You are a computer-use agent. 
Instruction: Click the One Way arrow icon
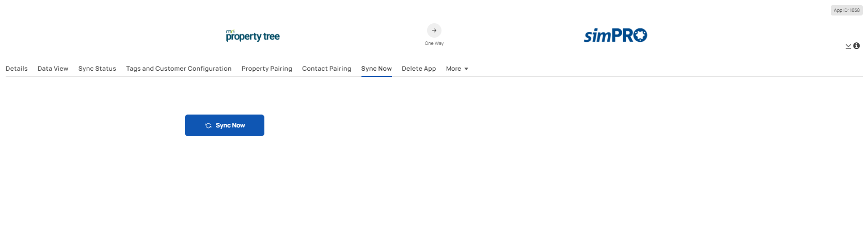click(x=434, y=30)
